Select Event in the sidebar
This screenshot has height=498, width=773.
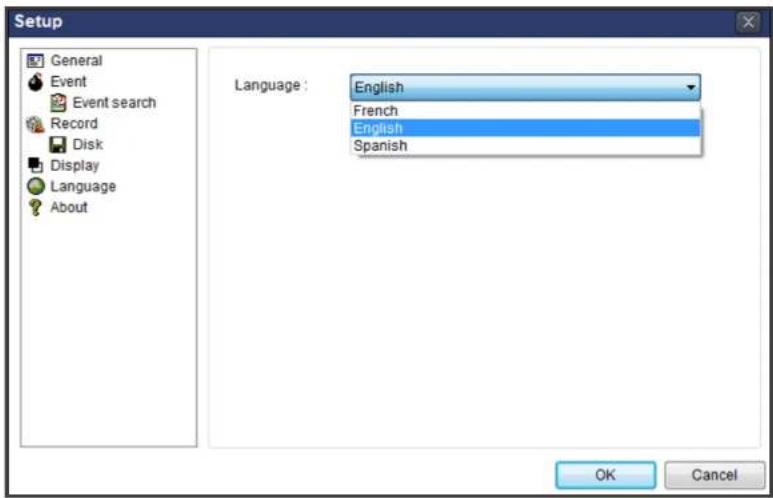[69, 82]
